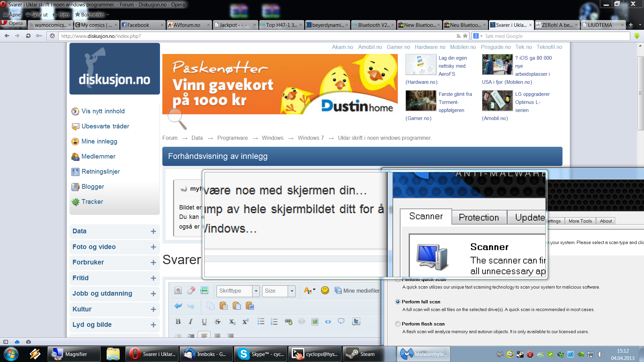
Task: Paste as plain text icon
Action: pyautogui.click(x=236, y=306)
